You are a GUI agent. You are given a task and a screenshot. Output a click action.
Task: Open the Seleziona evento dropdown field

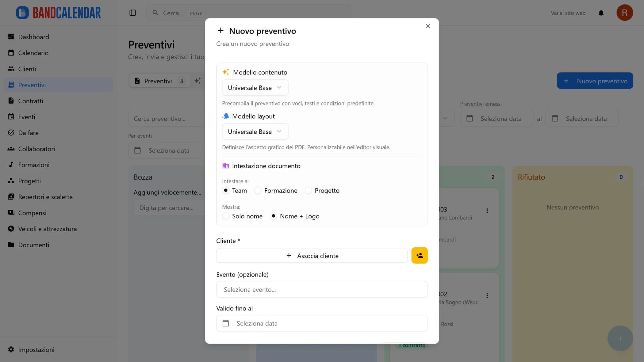point(322,289)
